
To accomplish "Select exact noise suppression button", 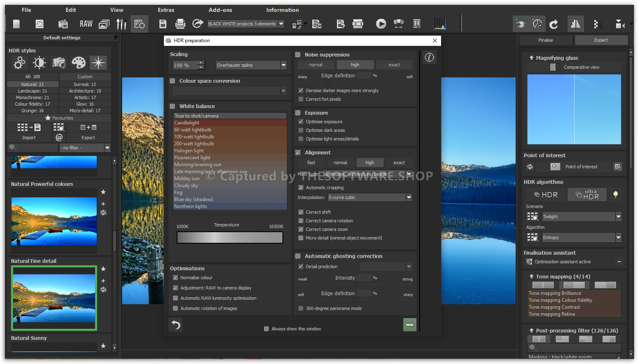I will tap(394, 65).
